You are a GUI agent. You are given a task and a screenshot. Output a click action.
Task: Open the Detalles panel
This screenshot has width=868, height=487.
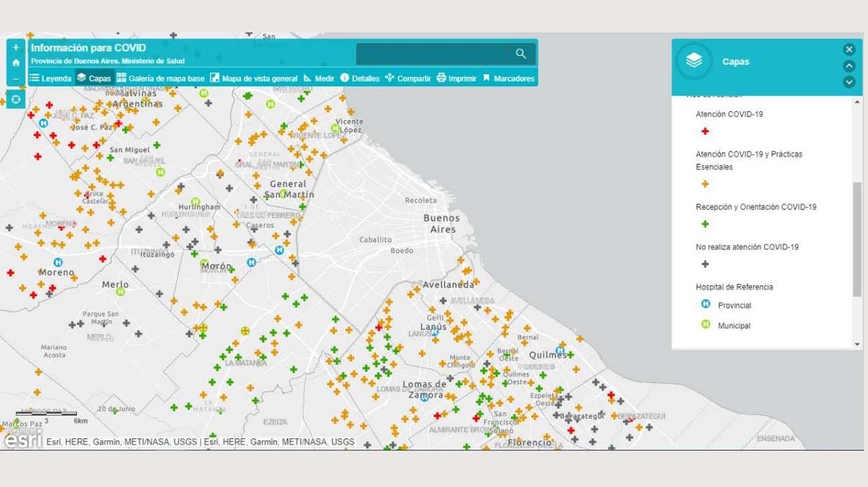(x=360, y=78)
